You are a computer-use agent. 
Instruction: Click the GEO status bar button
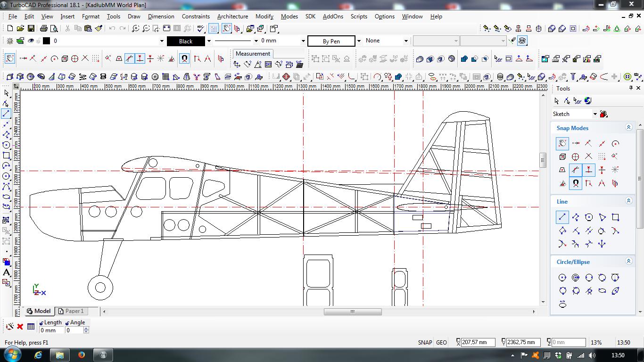tap(441, 343)
